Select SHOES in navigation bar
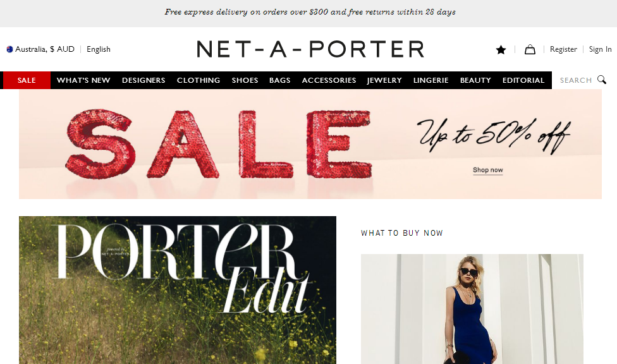The width and height of the screenshot is (617, 364). [x=245, y=80]
